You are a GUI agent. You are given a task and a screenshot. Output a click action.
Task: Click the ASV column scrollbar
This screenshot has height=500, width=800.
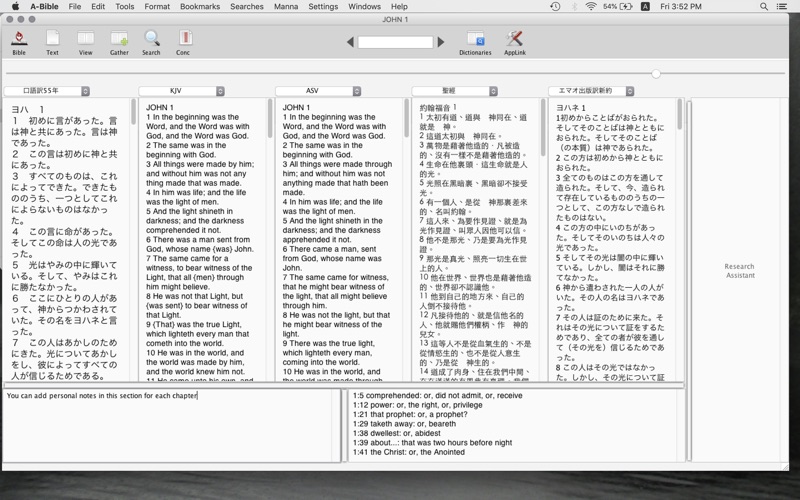(x=407, y=118)
